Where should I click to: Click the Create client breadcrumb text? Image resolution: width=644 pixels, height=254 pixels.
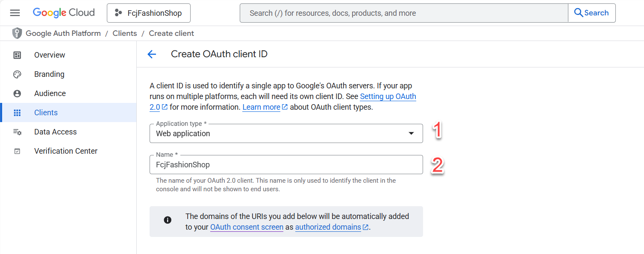[x=171, y=33]
